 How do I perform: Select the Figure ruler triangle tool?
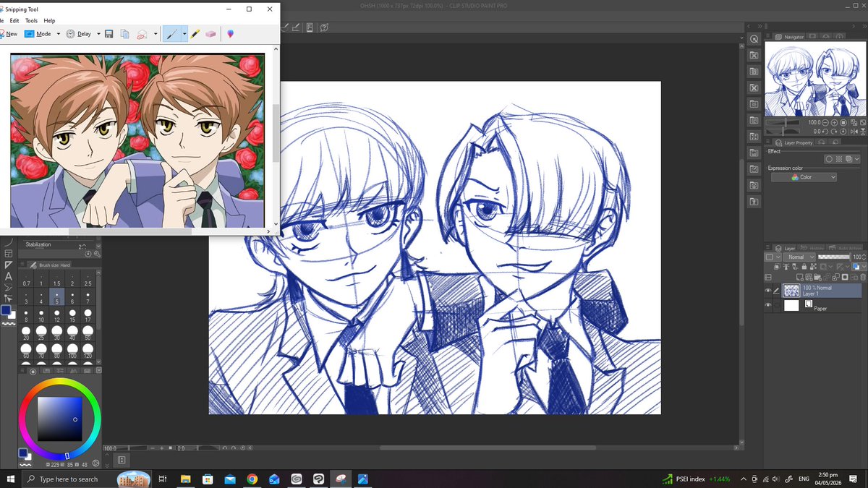coord(8,265)
